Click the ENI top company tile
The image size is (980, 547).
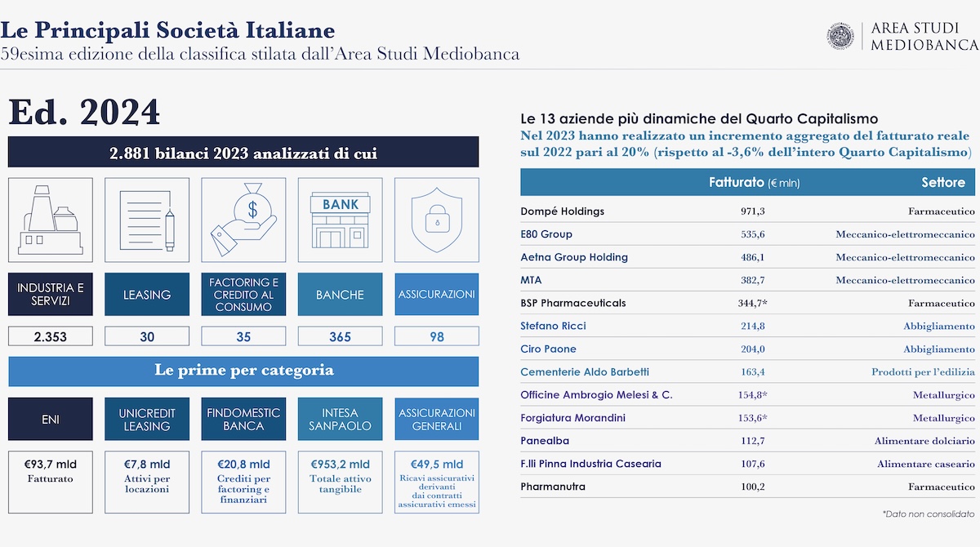pos(51,420)
